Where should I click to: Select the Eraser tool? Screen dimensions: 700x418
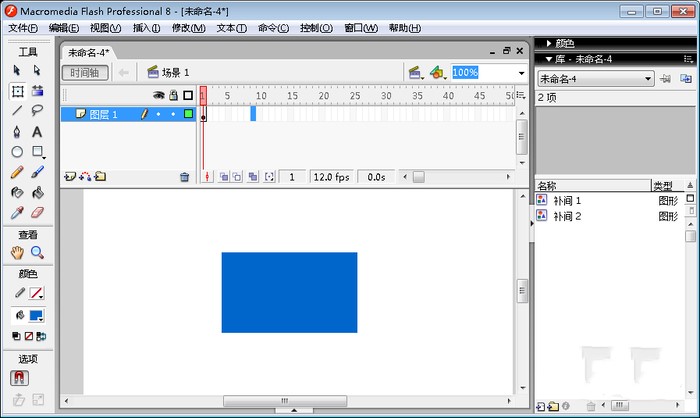click(37, 212)
